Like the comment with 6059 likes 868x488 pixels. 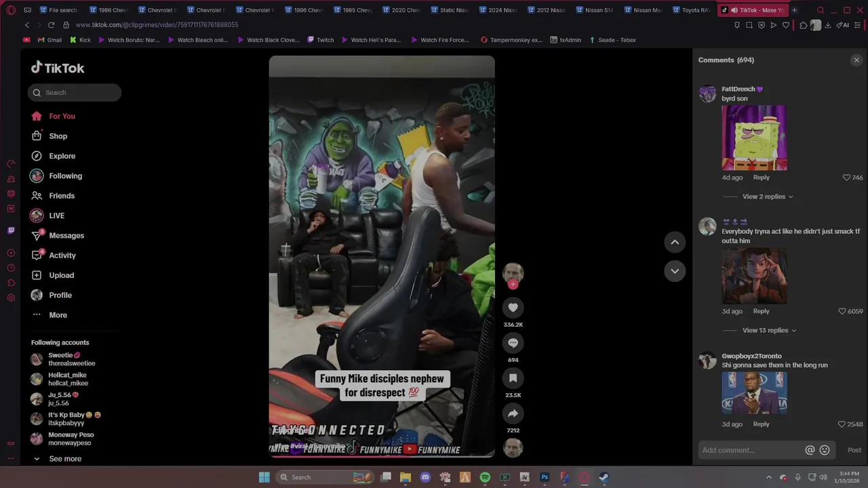842,311
